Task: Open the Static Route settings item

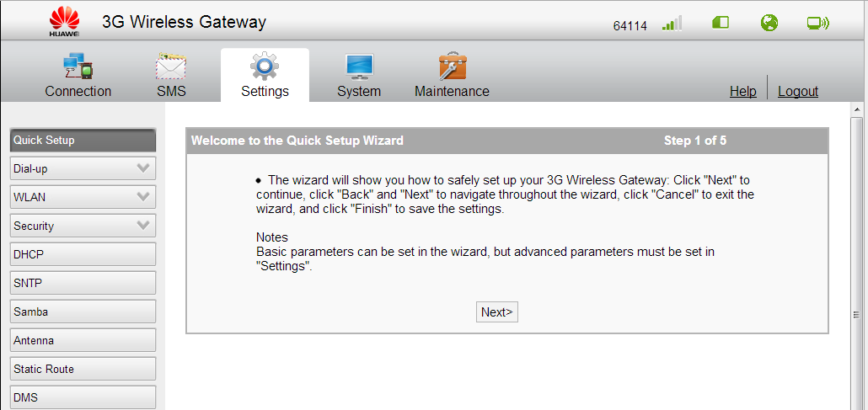Action: 83,369
